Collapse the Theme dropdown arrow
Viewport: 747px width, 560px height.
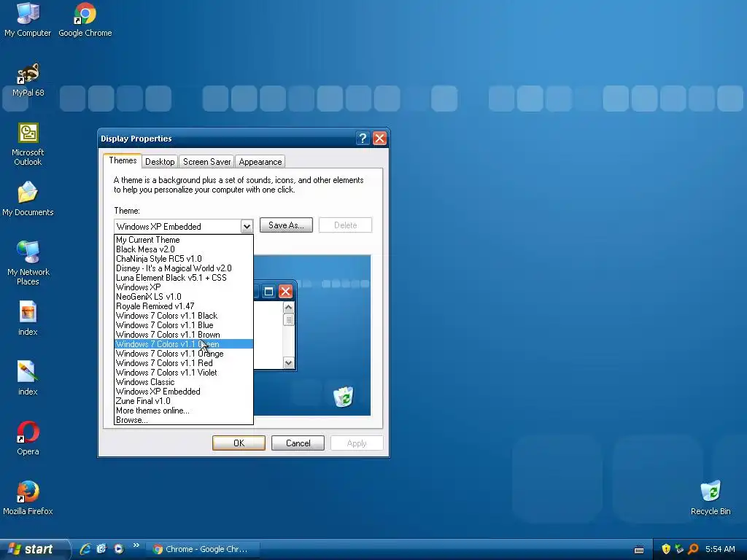pos(247,226)
